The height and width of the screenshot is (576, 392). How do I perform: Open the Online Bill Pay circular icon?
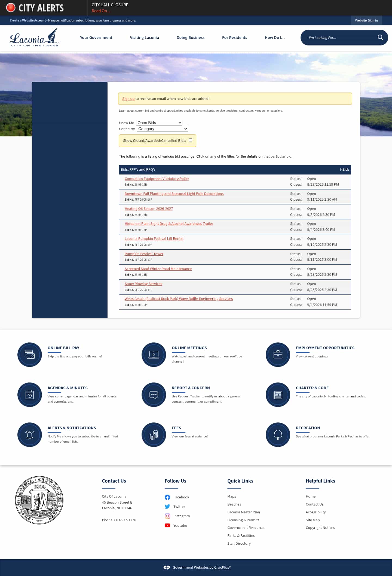click(30, 355)
